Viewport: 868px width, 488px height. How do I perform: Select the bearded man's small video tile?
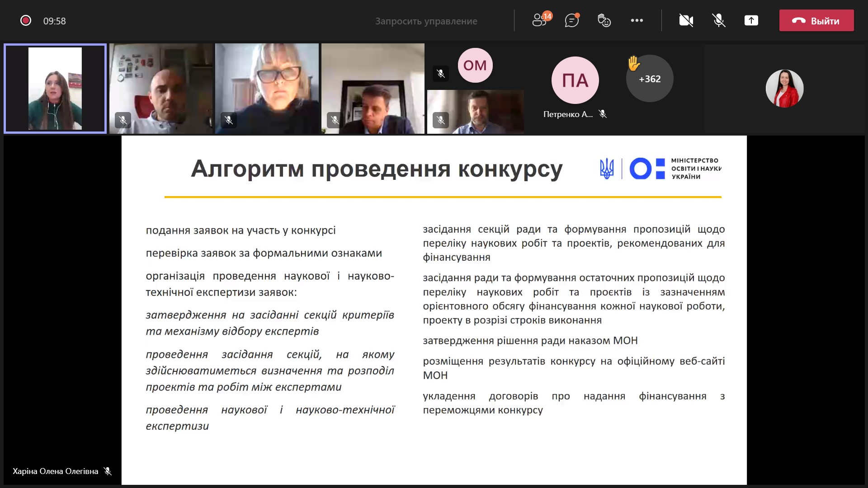pos(476,112)
